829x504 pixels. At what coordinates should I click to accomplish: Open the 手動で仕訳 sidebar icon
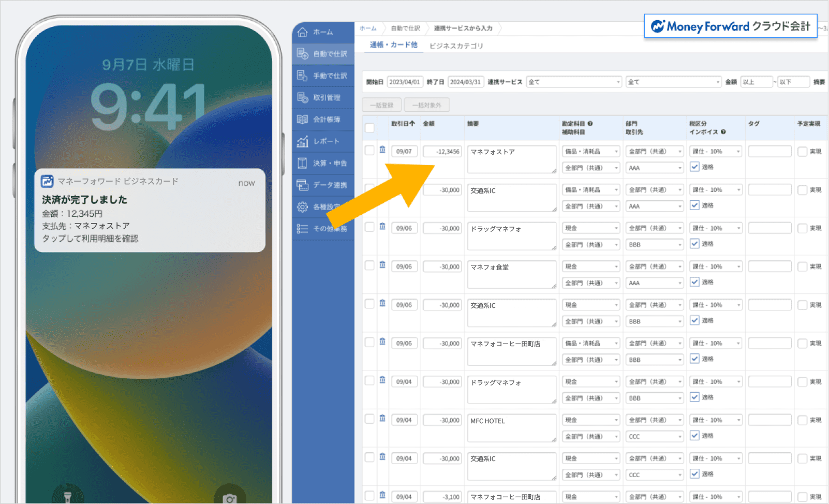303,76
